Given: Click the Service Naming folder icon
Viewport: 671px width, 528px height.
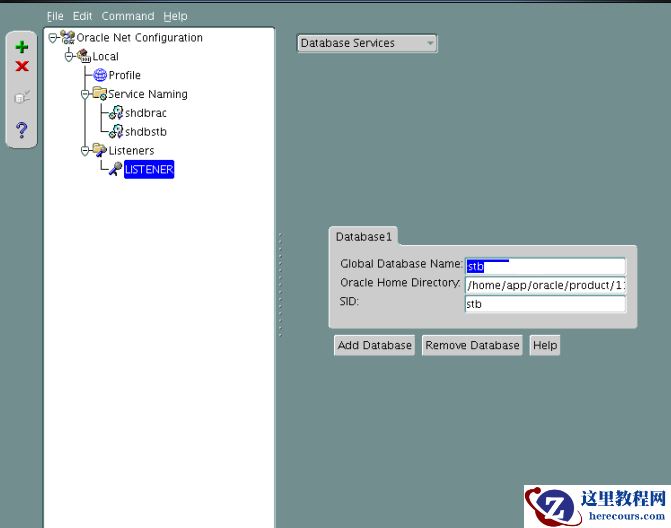Looking at the screenshot, I should pos(100,93).
